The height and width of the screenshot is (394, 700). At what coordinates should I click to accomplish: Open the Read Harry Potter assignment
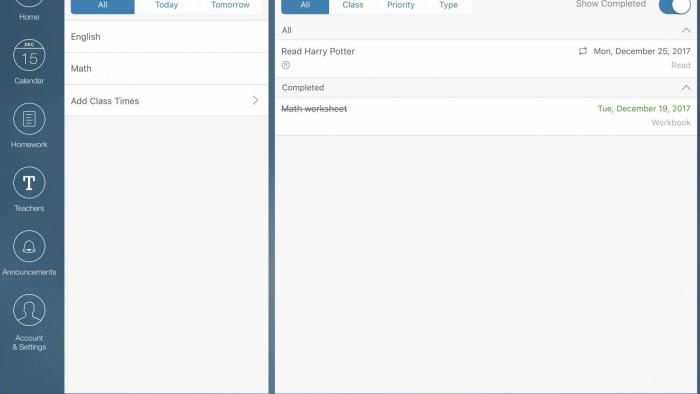[486, 58]
